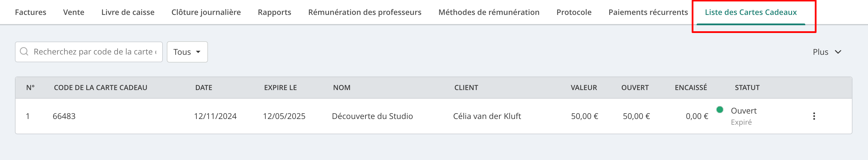This screenshot has height=160, width=868.
Task: Click client Célia van der Kluft
Action: tap(487, 116)
